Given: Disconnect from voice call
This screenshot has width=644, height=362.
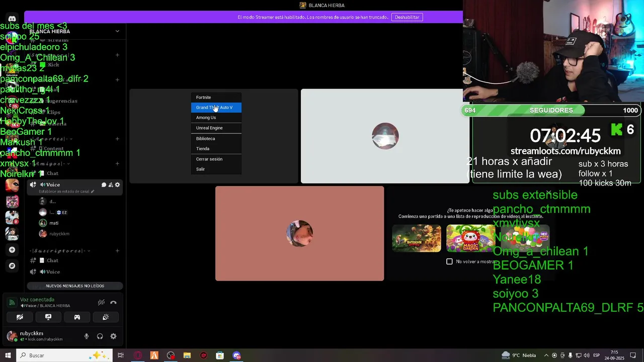Looking at the screenshot, I should (113, 302).
